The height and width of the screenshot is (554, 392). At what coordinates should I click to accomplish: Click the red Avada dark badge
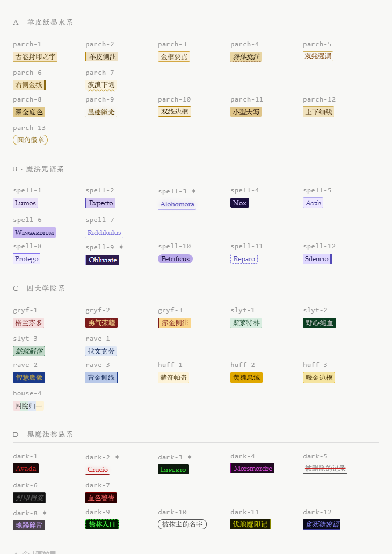26,469
